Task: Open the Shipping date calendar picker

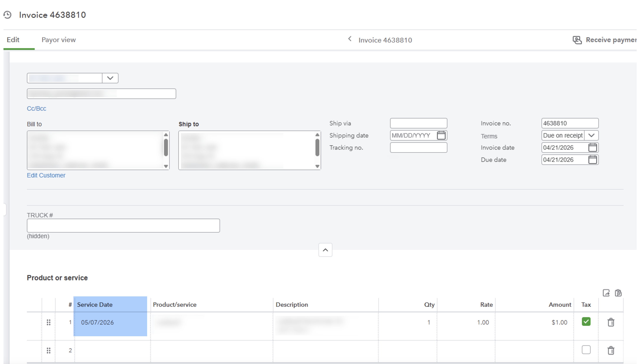Action: pyautogui.click(x=441, y=136)
